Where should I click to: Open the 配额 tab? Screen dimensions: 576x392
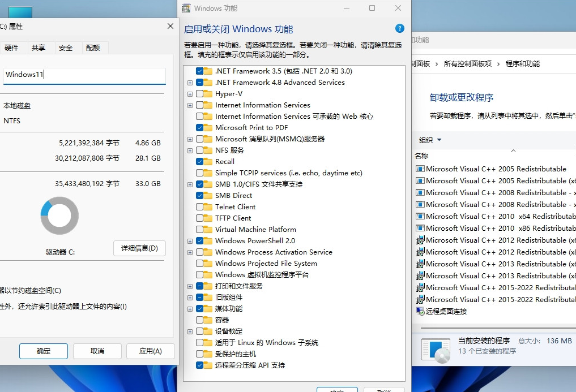tap(93, 48)
